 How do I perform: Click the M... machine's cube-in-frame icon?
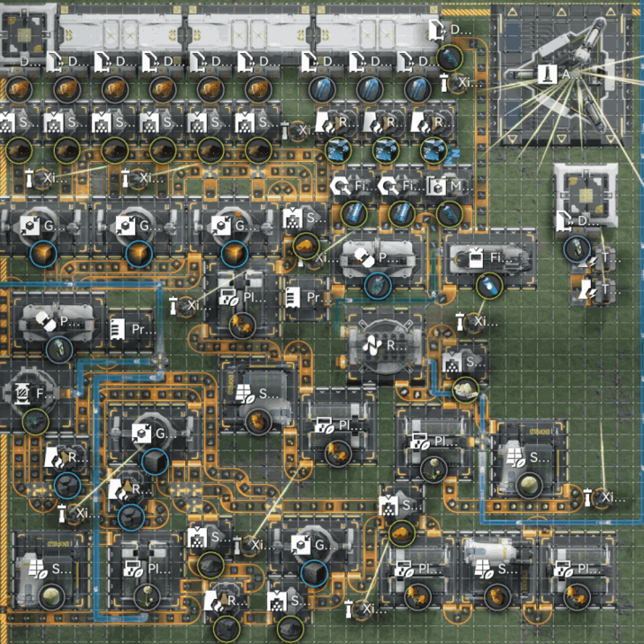coord(436,187)
